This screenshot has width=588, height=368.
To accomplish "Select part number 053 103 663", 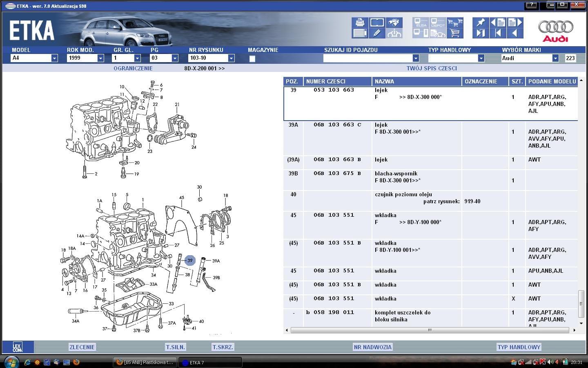I will click(334, 90).
